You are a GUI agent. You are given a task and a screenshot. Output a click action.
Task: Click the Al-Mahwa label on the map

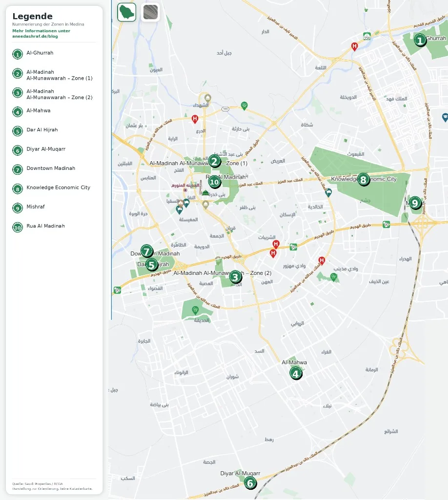click(x=294, y=362)
